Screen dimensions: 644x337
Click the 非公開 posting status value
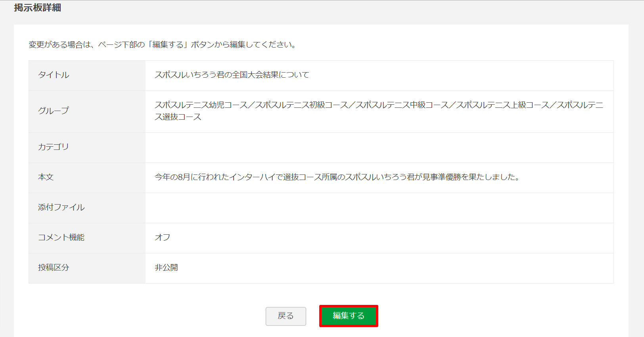point(166,268)
